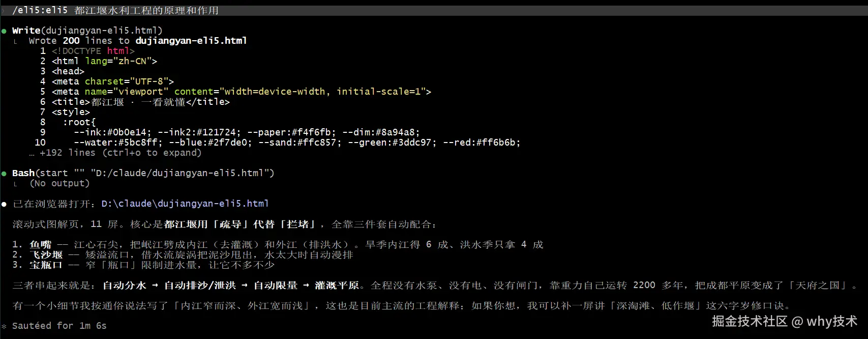868x339 pixels.
Task: Click the asterisk spinner beside Sautéed
Action: click(x=4, y=326)
